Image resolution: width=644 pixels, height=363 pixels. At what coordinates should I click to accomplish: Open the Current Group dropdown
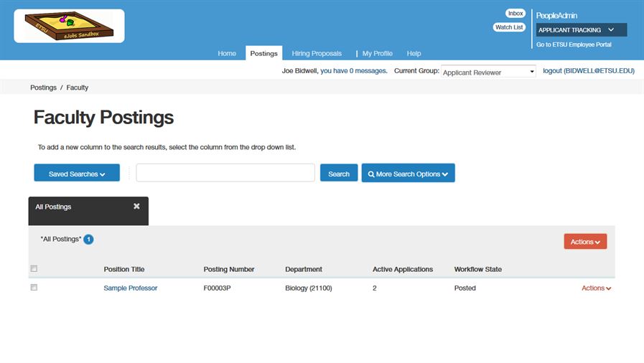(x=488, y=72)
